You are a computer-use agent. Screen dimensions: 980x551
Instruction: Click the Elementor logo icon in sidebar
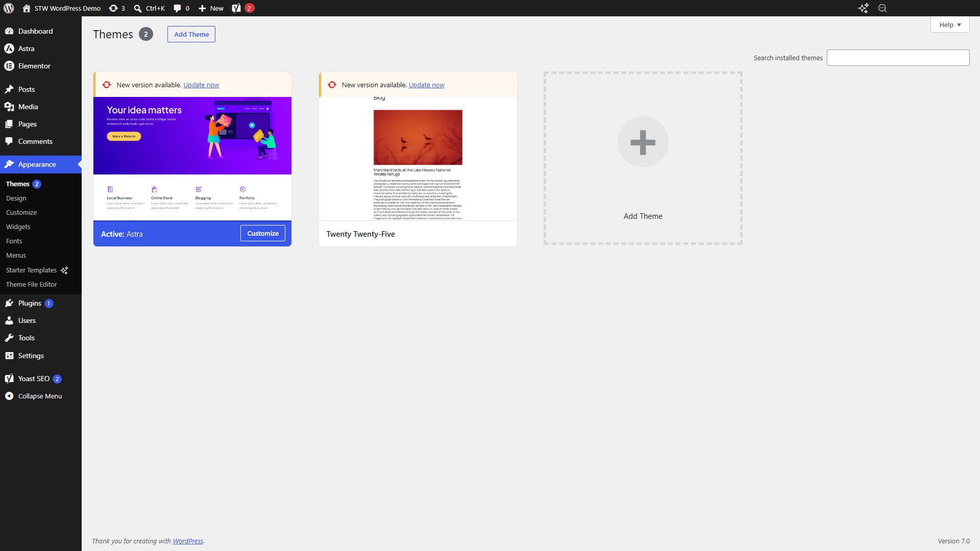9,66
